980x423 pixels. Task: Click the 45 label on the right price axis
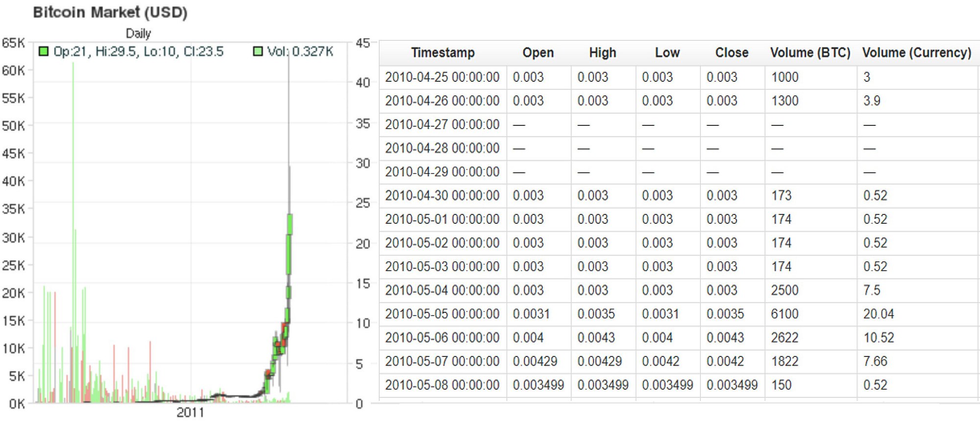pyautogui.click(x=363, y=43)
